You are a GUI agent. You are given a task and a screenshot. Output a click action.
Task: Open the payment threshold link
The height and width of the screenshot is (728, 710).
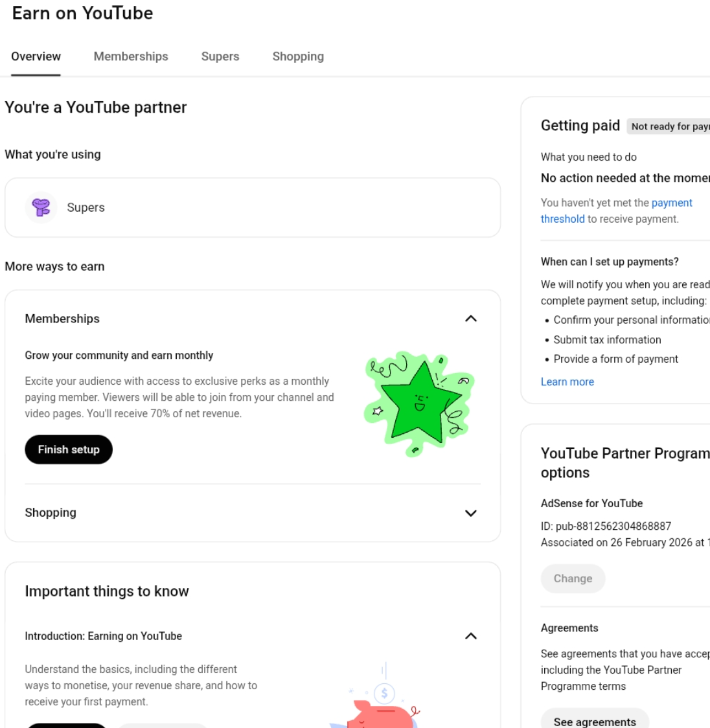(672, 203)
